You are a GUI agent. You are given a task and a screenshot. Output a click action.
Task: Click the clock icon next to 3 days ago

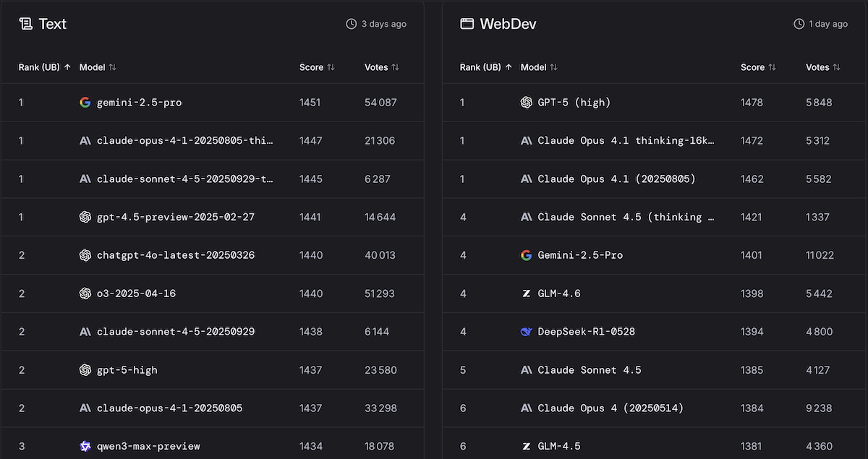[x=352, y=24]
